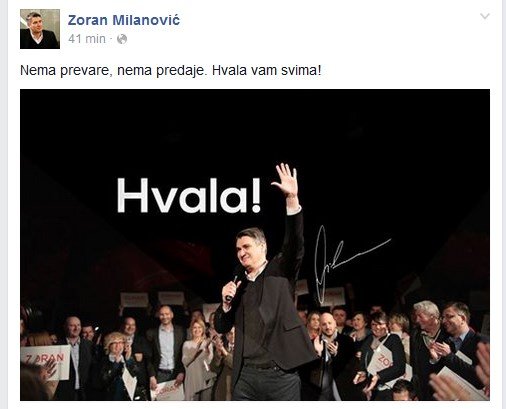
Task: Click the globe public audience icon
Action: coord(122,39)
